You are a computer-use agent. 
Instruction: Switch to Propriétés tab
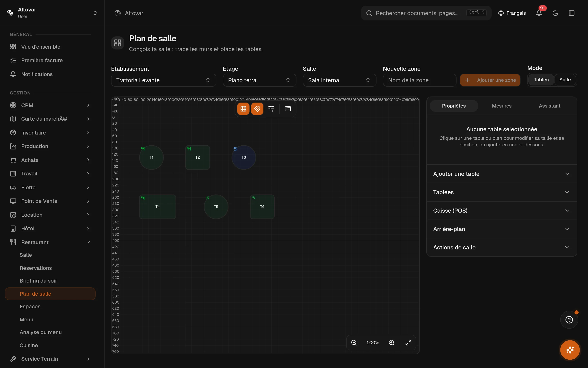454,106
